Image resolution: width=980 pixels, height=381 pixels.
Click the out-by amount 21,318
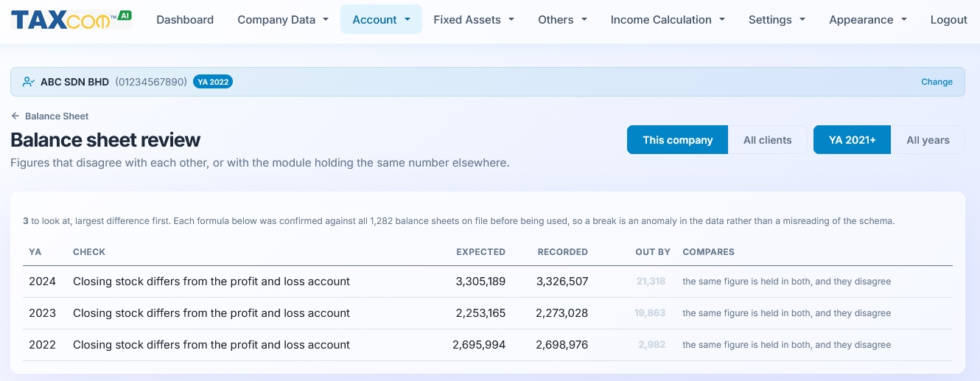(651, 282)
